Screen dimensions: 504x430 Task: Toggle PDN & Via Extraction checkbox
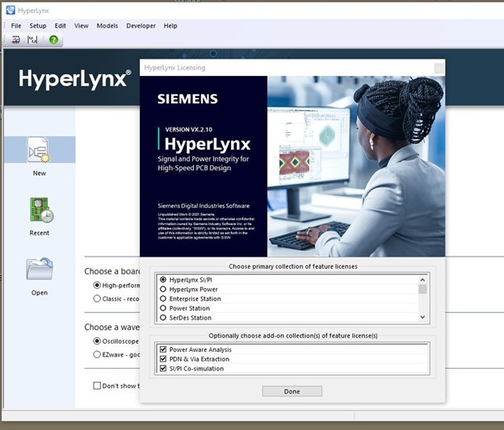click(x=163, y=359)
